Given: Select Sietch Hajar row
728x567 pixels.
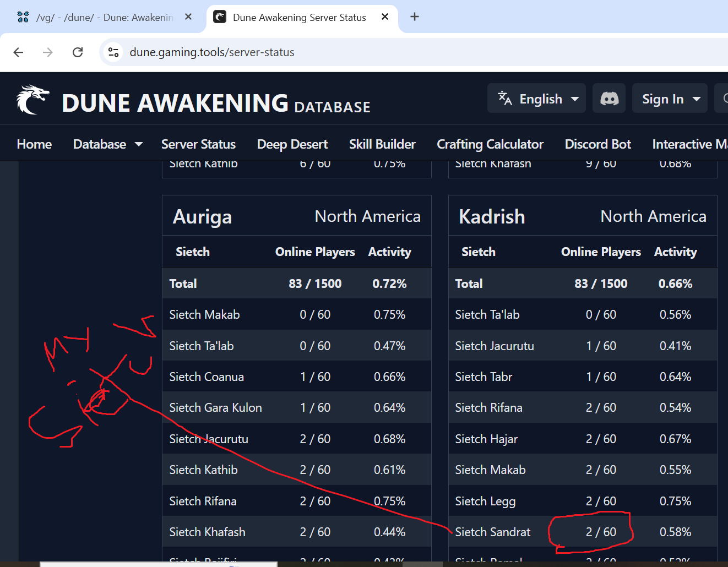Looking at the screenshot, I should [583, 439].
